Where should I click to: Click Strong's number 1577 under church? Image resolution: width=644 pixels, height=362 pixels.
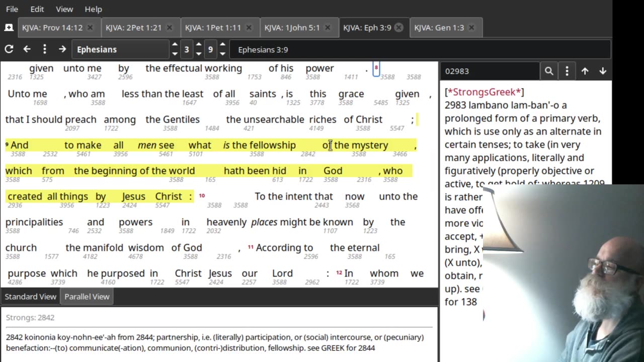tap(52, 256)
